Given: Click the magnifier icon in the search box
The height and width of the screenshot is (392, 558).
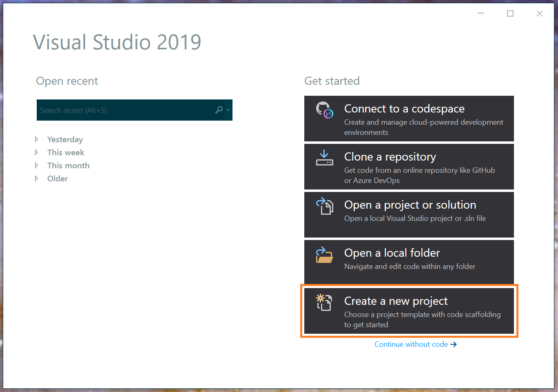Looking at the screenshot, I should click(x=219, y=110).
